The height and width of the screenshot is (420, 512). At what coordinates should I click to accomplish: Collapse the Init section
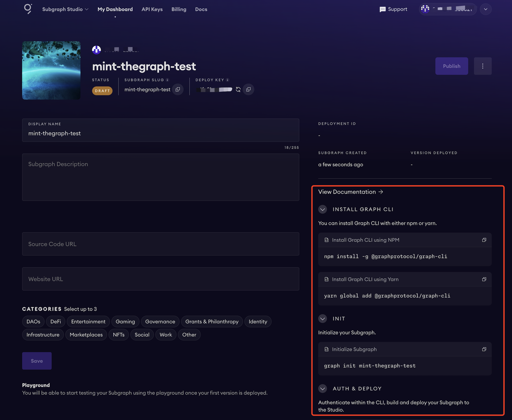pos(323,319)
